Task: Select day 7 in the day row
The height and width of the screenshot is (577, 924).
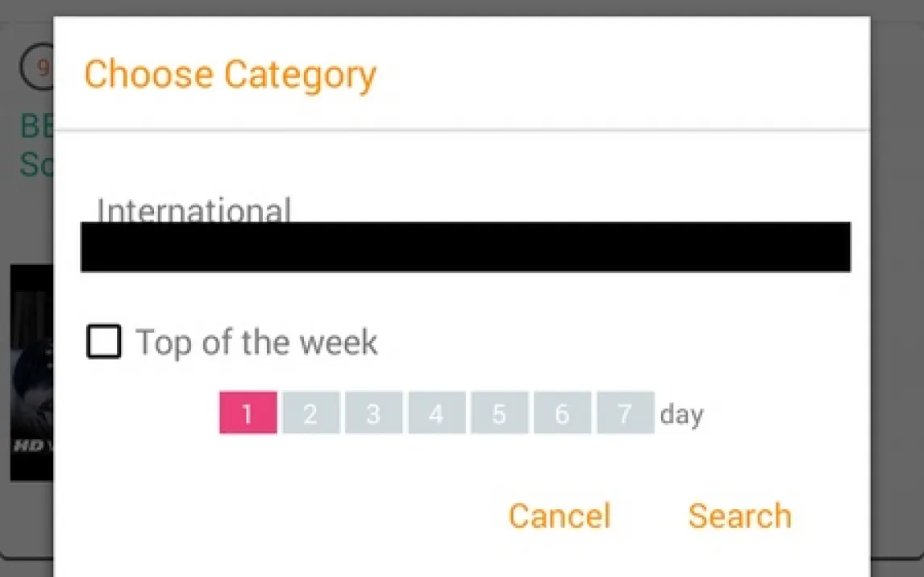Action: [x=625, y=413]
